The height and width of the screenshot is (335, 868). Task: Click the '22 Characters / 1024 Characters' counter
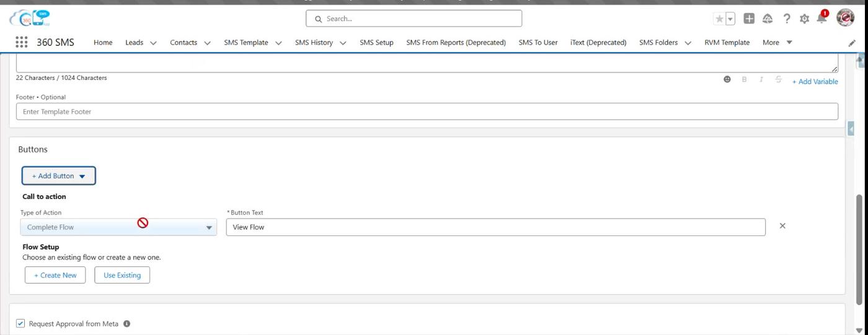(61, 78)
